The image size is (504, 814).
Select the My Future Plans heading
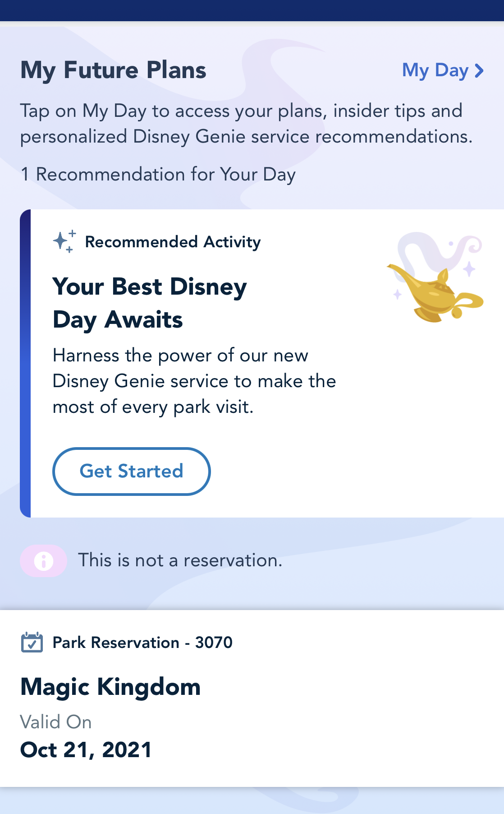113,70
